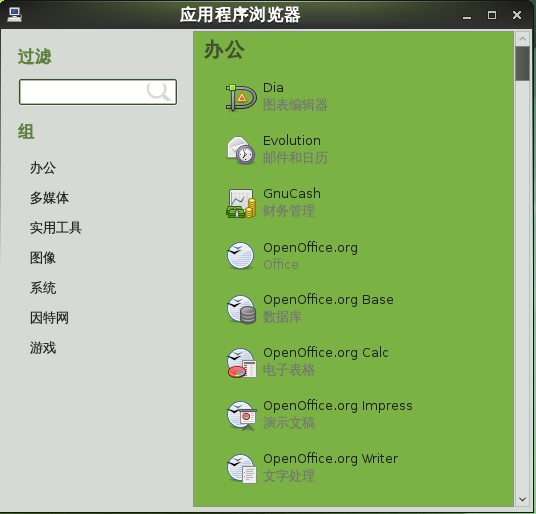Viewport: 536px width, 514px height.
Task: Click the OpenOffice.org Writer document icon
Action: 241,468
